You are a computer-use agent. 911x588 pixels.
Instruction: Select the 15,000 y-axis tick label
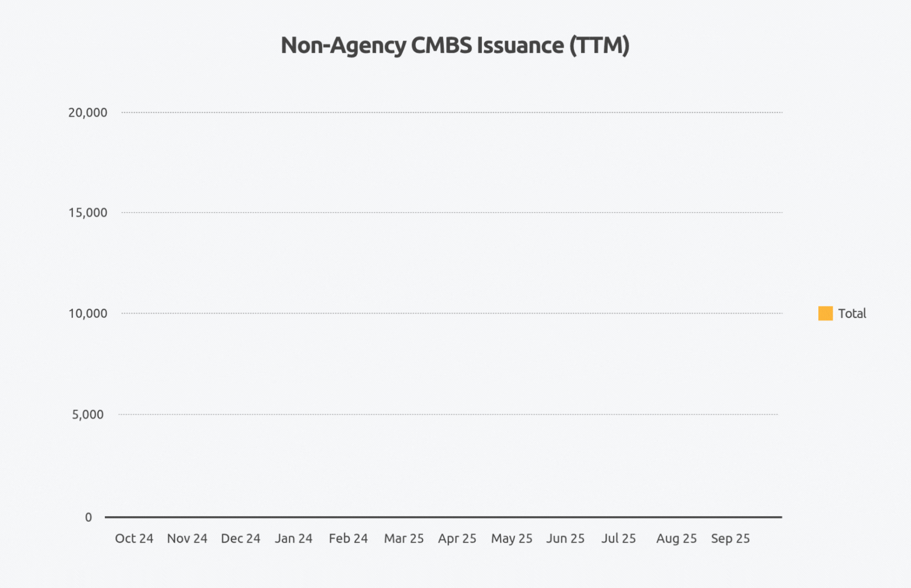88,213
